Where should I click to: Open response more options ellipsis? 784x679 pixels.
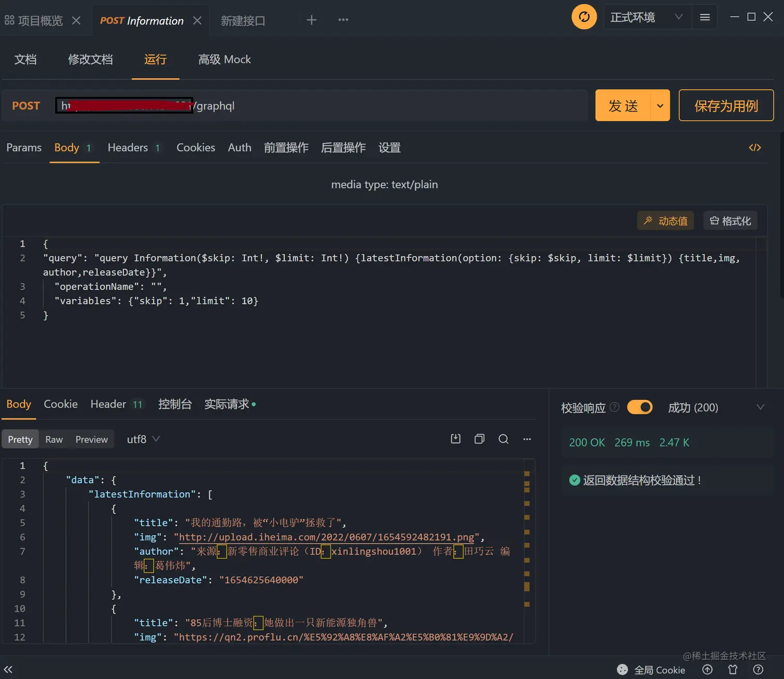(527, 439)
